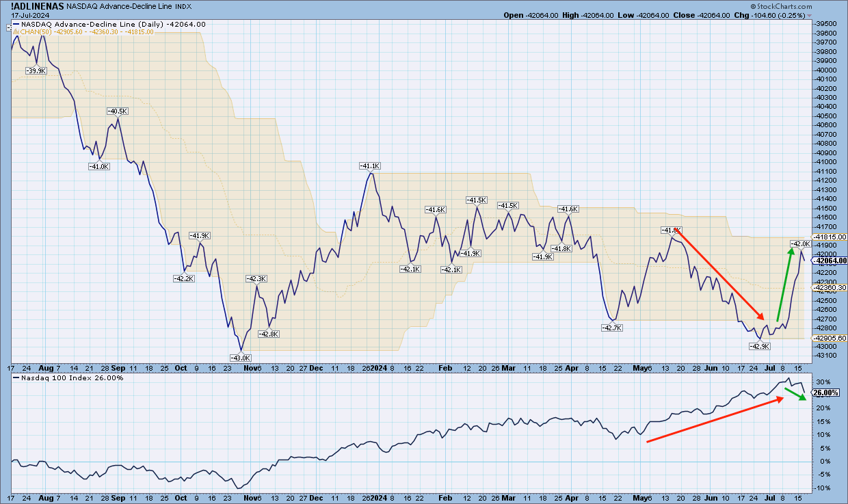Screen dimensions: 848x504
Task: Click the -42360.30 mid-channel axis tag
Action: point(830,288)
